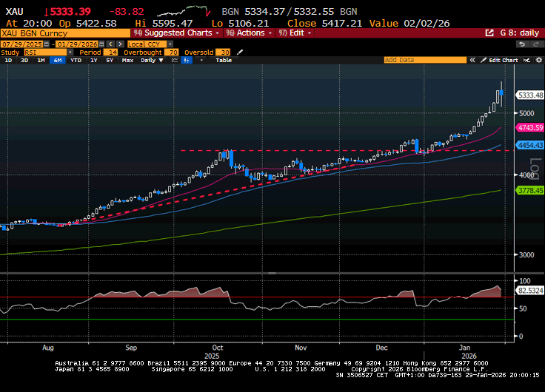Open the Actions menu
The height and width of the screenshot is (392, 545).
point(250,33)
